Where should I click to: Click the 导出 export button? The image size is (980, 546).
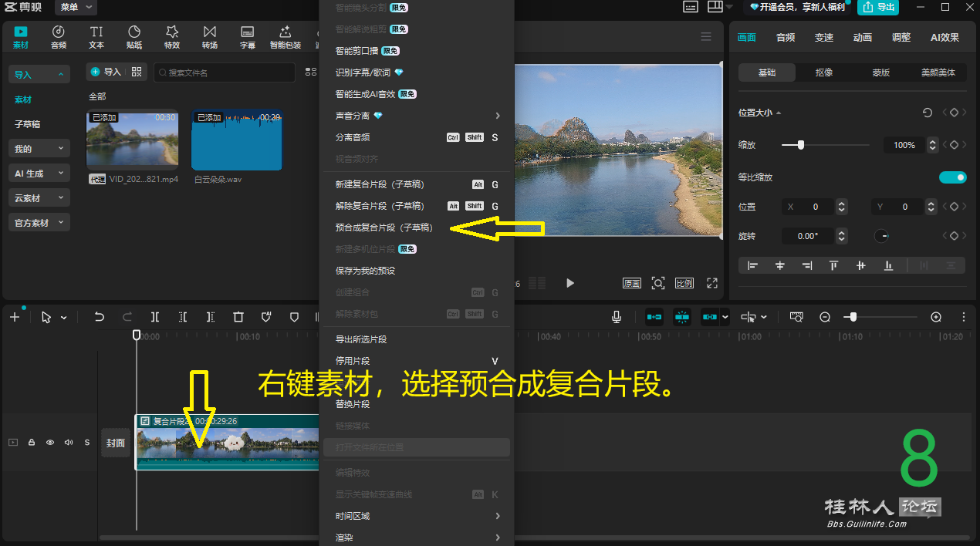click(x=877, y=7)
